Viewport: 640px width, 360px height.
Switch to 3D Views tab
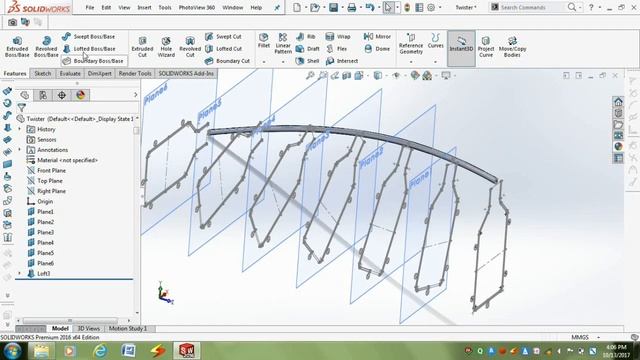click(x=89, y=329)
